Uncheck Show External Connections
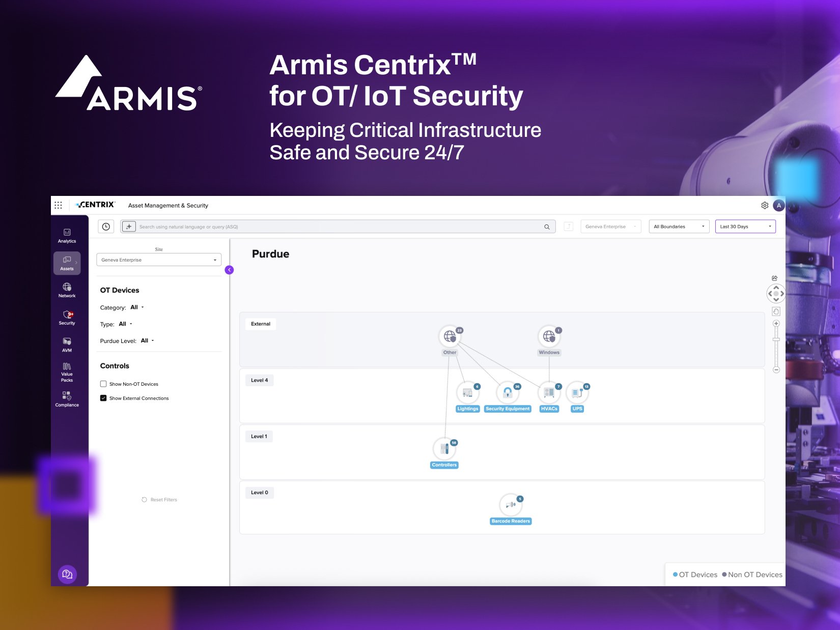The width and height of the screenshot is (840, 630). tap(103, 398)
